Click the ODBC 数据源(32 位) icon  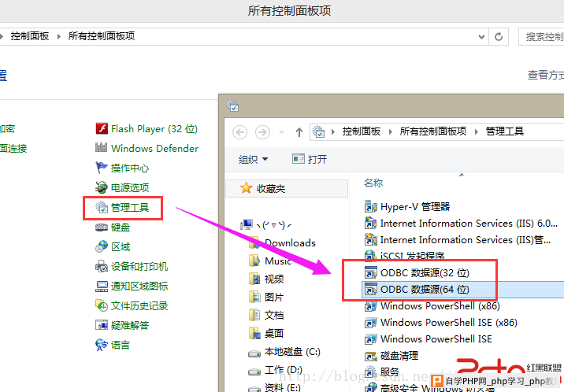pos(370,272)
